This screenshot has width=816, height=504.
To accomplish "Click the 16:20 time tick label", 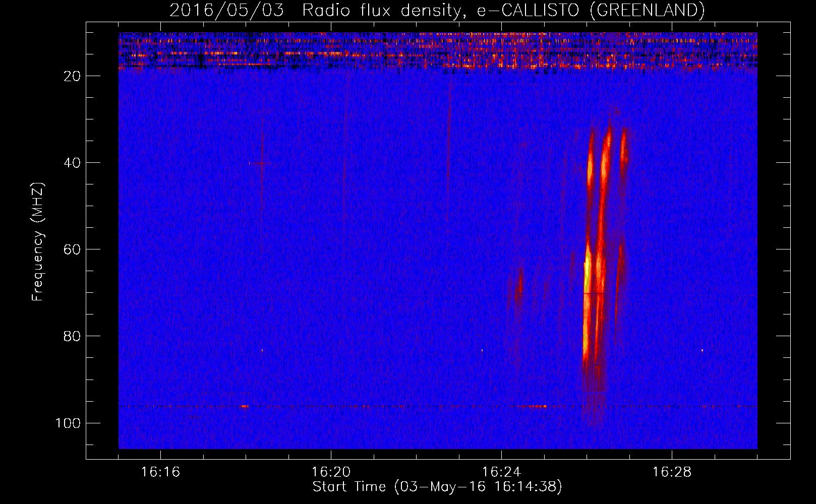I will (331, 472).
